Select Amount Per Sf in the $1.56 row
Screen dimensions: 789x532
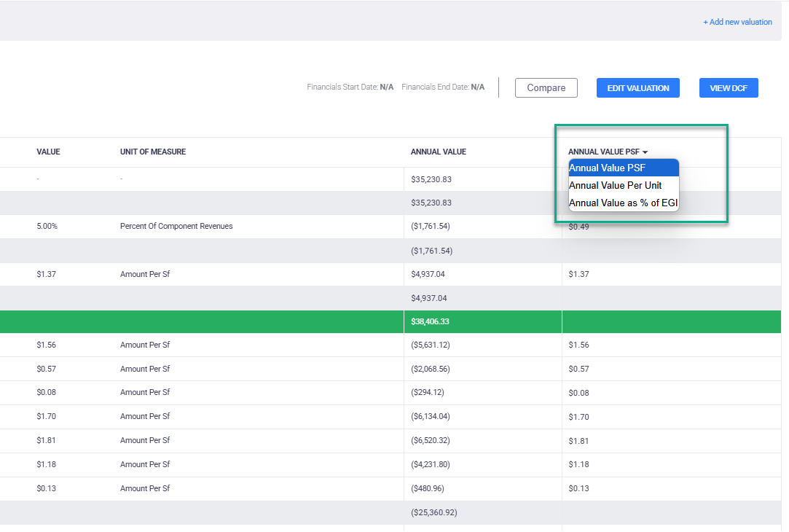tap(145, 345)
